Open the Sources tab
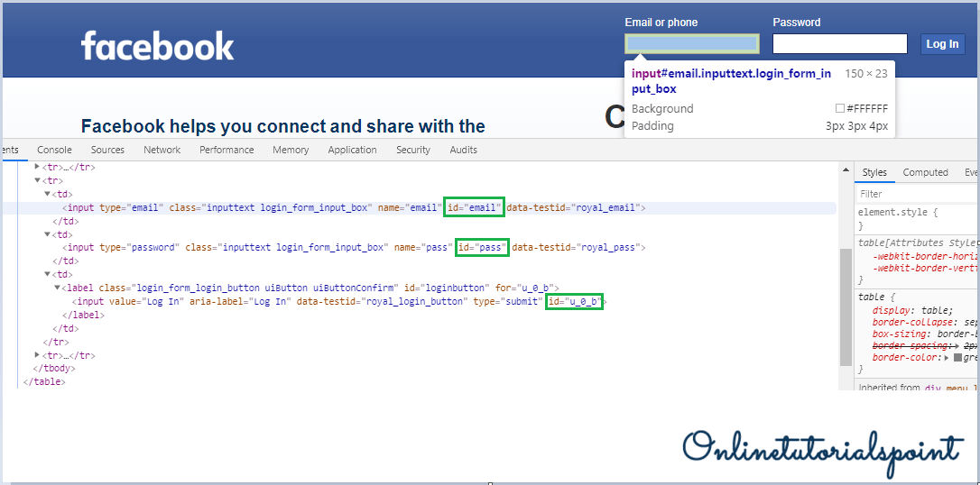 pos(107,150)
